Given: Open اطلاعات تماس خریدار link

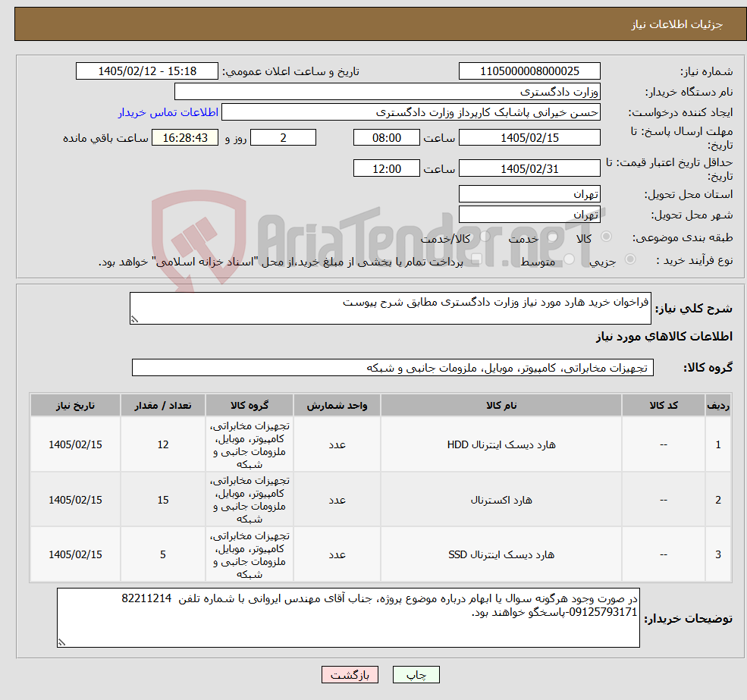Looking at the screenshot, I should 168,112.
